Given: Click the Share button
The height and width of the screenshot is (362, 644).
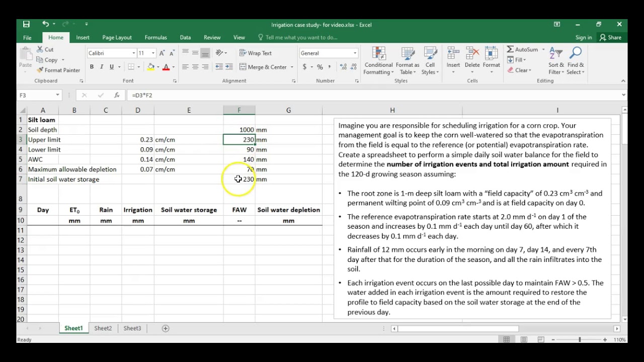Looking at the screenshot, I should coord(610,38).
